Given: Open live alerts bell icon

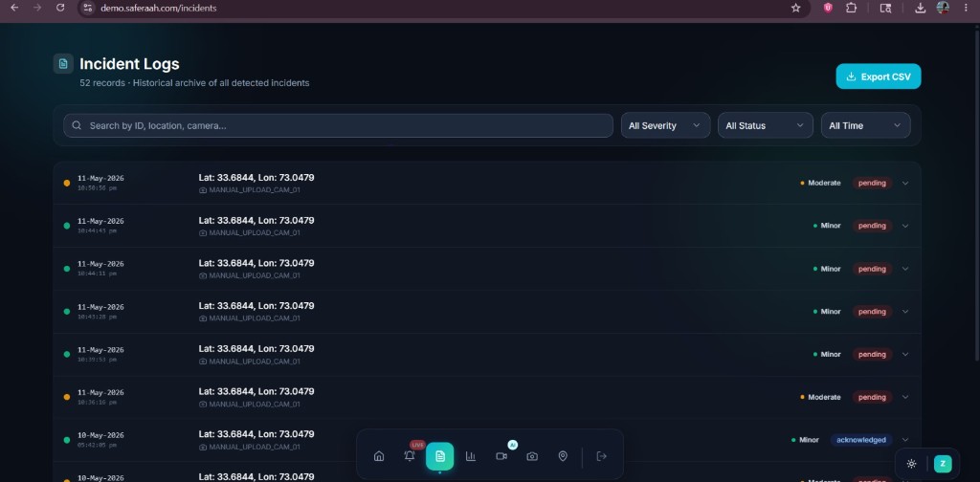Looking at the screenshot, I should (410, 456).
